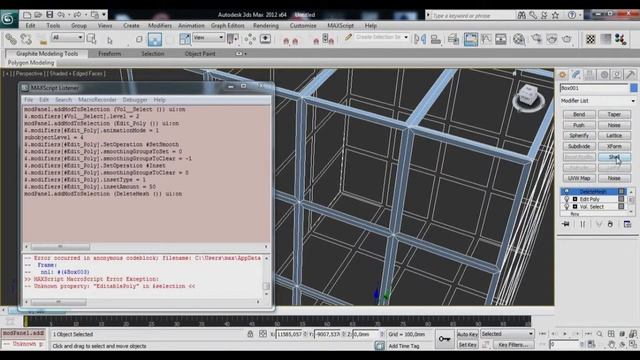Click the Select and Link chain icon
The image size is (640, 360).
11,39
